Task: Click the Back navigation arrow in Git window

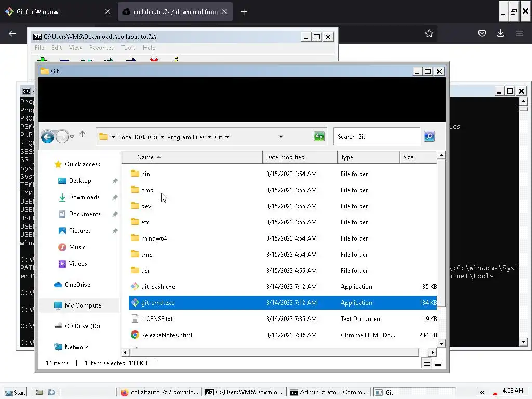Action: (47, 137)
